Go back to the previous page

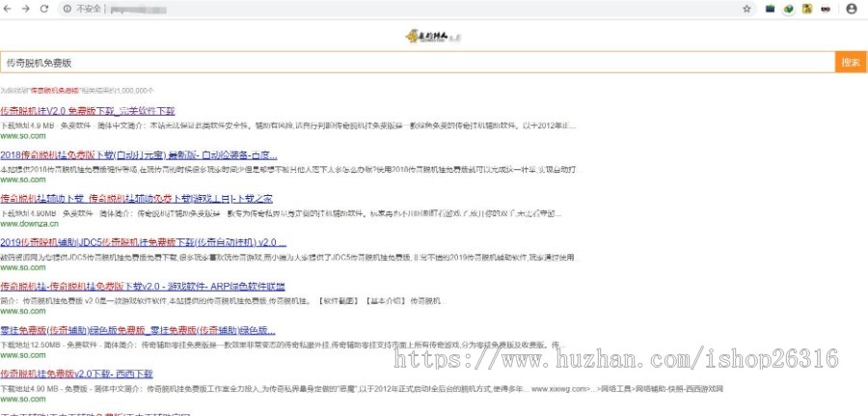coord(7,9)
